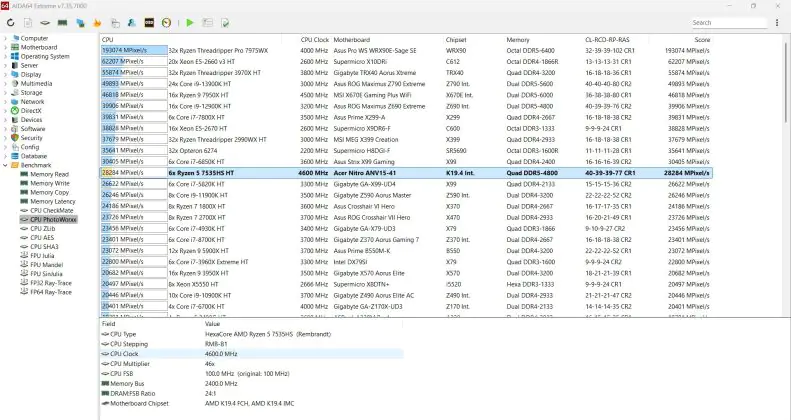Image resolution: width=791 pixels, height=420 pixels.
Task: Sort by the CPU Clock column header
Action: (315, 39)
